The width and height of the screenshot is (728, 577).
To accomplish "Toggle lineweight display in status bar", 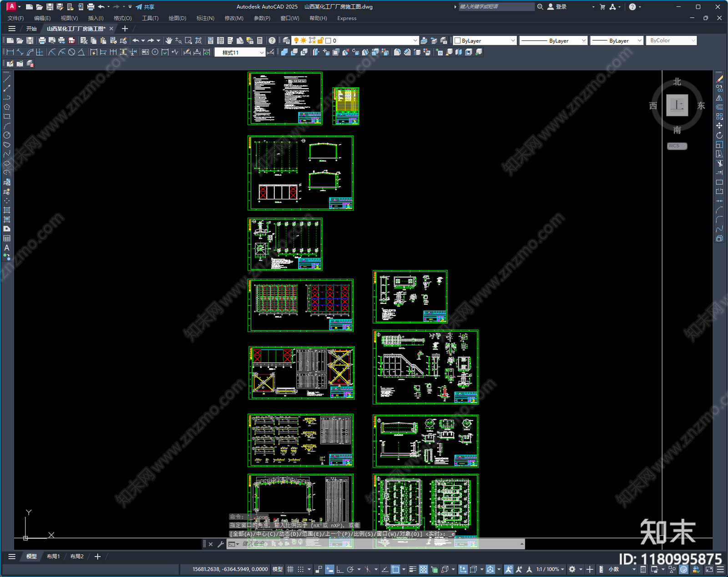I will (x=413, y=569).
